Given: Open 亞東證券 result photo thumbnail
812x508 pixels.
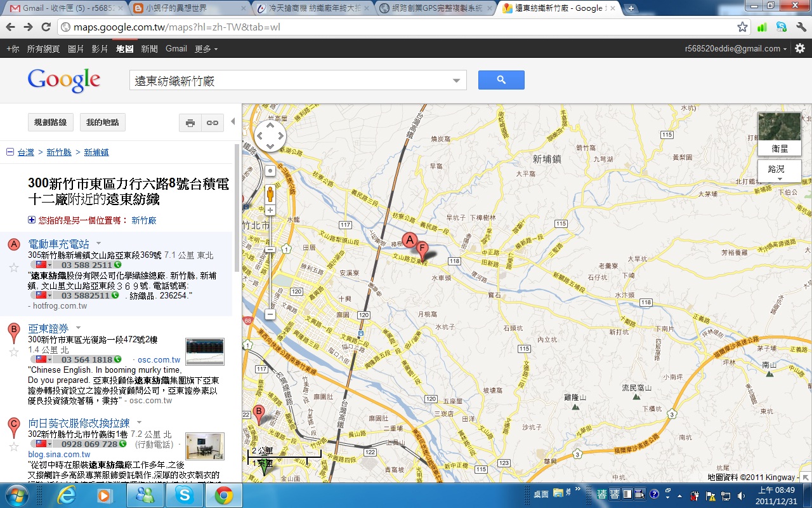Looking at the screenshot, I should click(205, 352).
